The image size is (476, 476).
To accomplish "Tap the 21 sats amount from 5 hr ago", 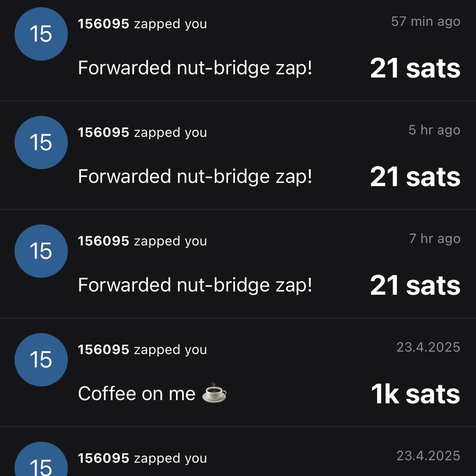I will click(x=415, y=177).
